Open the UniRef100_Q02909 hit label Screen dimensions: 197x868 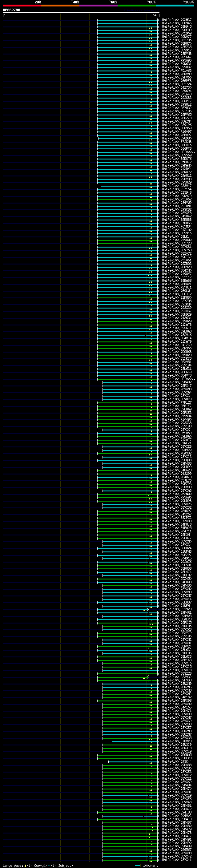tap(177, 33)
